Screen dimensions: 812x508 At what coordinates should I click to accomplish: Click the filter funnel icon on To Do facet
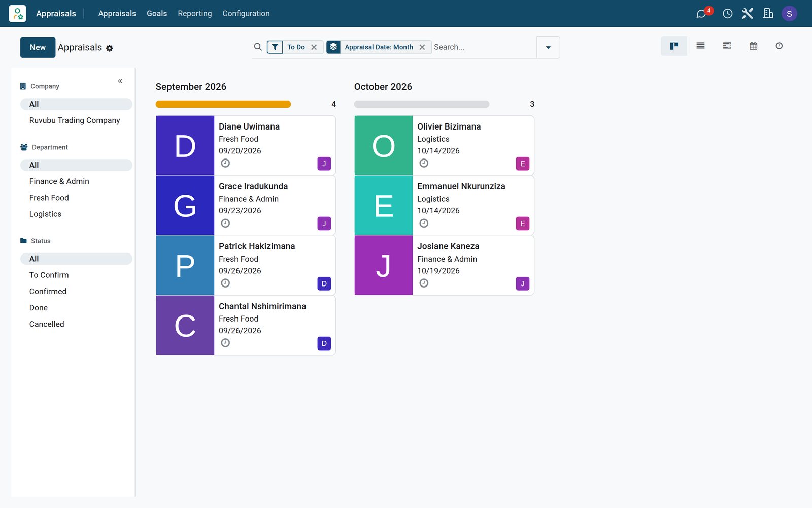pyautogui.click(x=275, y=47)
